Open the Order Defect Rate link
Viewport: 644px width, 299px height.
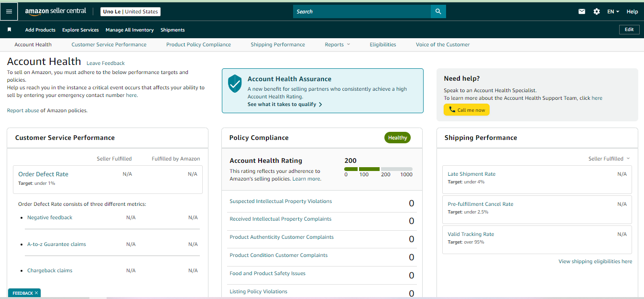click(43, 174)
